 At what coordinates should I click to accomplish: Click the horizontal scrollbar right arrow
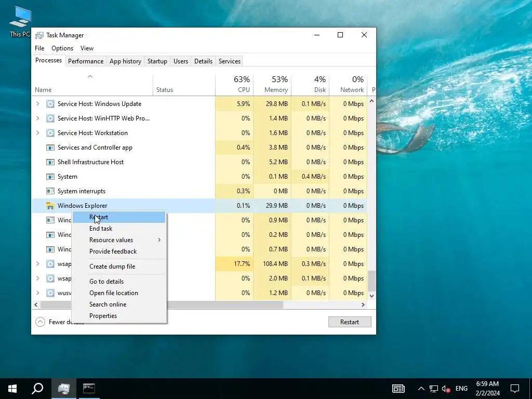pyautogui.click(x=363, y=304)
